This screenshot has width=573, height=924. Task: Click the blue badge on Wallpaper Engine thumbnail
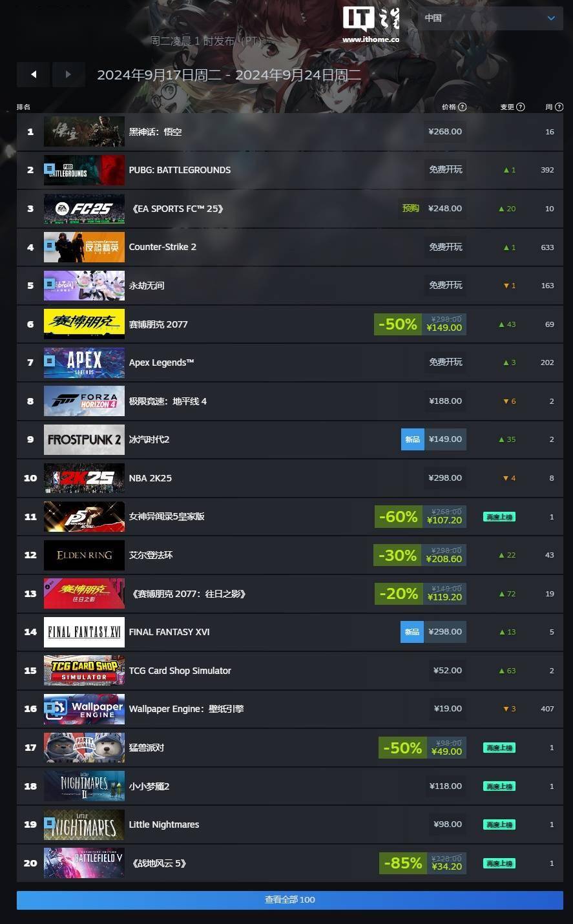(x=50, y=708)
